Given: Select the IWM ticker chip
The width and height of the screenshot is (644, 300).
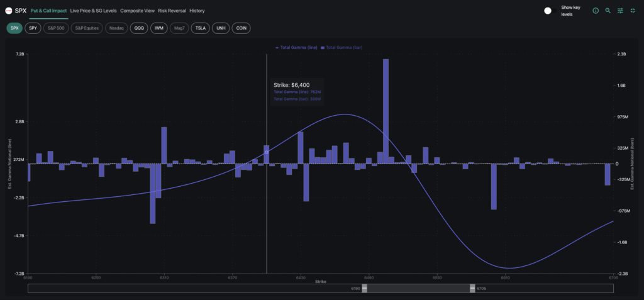Looking at the screenshot, I should tap(159, 28).
